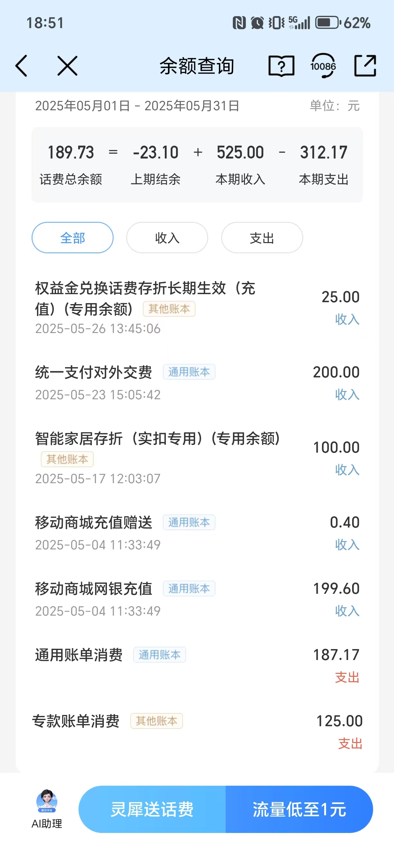Image resolution: width=394 pixels, height=868 pixels.
Task: Tap the back arrow icon
Action: tap(21, 66)
